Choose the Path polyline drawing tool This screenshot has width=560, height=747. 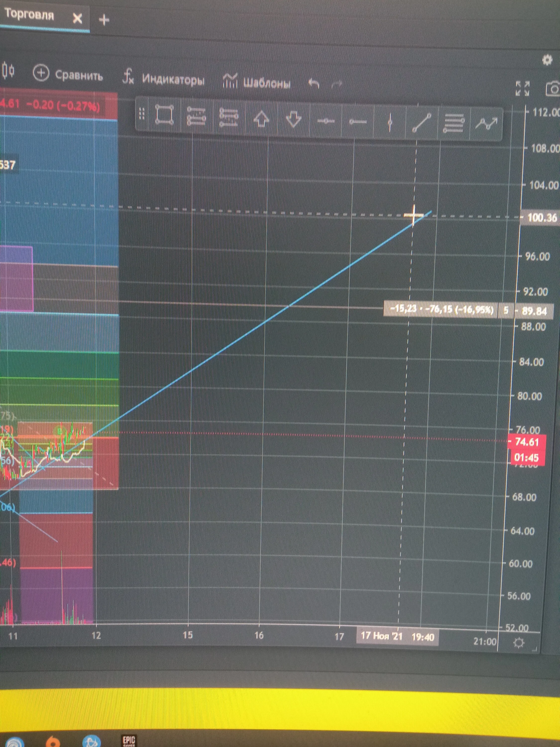[x=486, y=124]
